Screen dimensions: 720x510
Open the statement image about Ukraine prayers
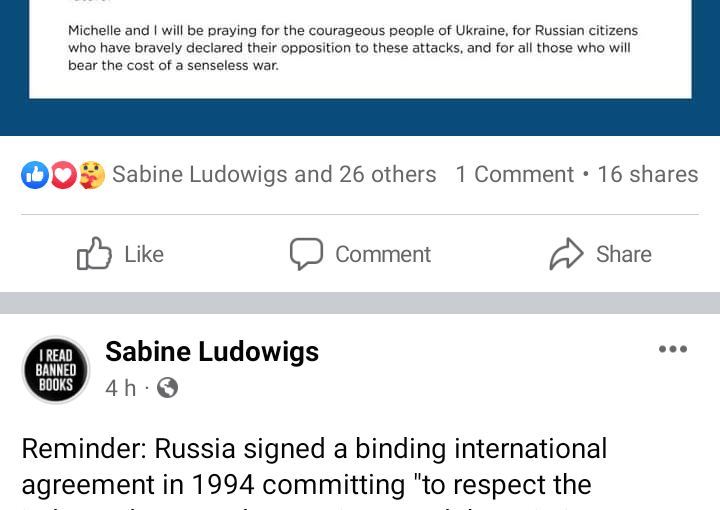pyautogui.click(x=360, y=49)
